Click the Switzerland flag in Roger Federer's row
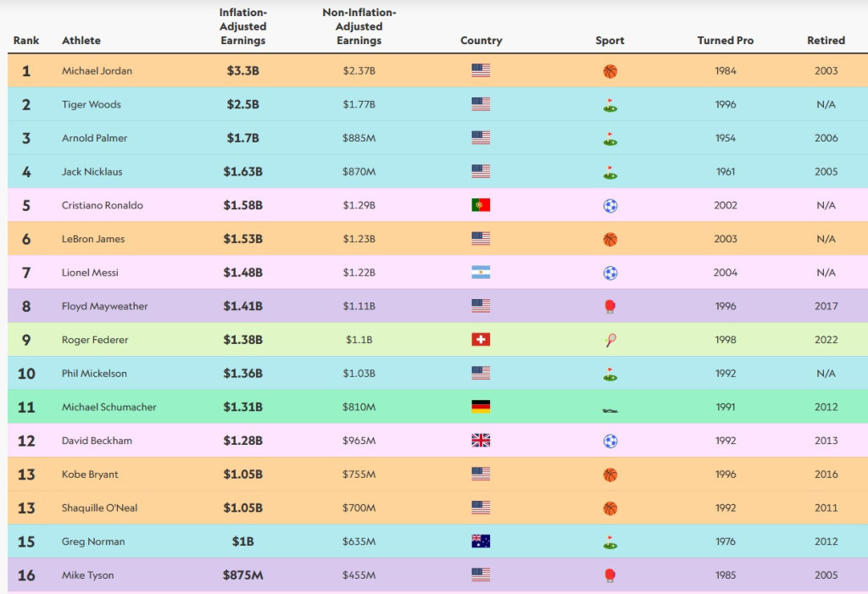The width and height of the screenshot is (868, 594). 481,340
